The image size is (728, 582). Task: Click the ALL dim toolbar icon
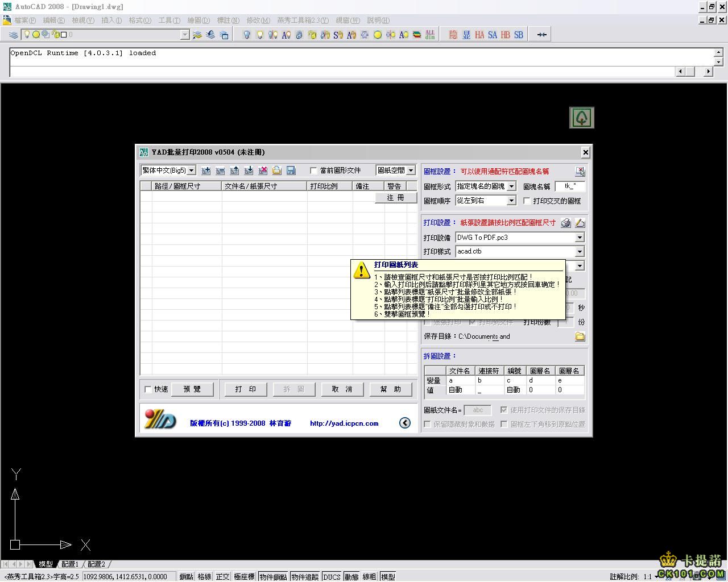[x=430, y=35]
